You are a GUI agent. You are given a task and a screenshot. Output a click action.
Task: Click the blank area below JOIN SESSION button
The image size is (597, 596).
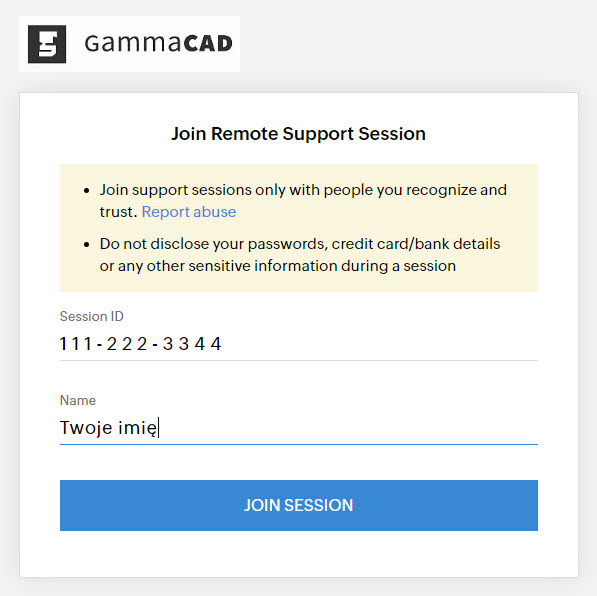point(298,554)
